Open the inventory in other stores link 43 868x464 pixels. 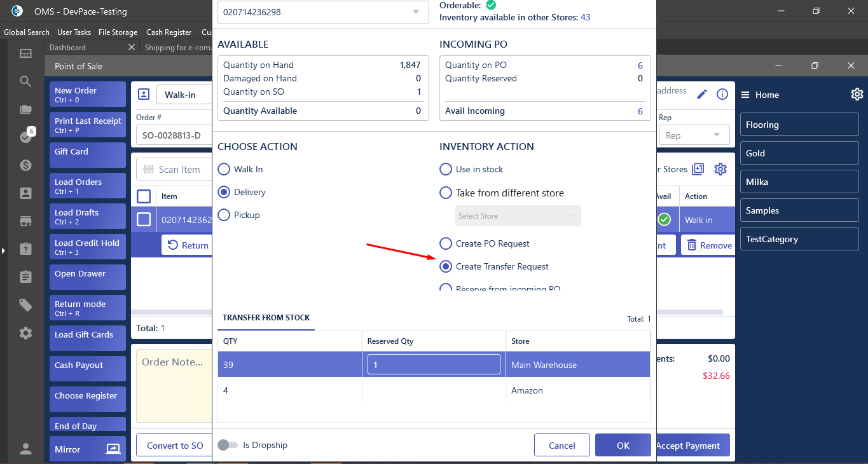pyautogui.click(x=585, y=17)
